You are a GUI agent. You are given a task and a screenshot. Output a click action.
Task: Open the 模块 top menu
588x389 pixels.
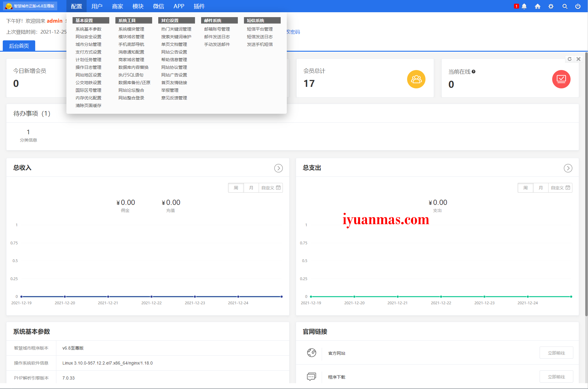tap(138, 6)
